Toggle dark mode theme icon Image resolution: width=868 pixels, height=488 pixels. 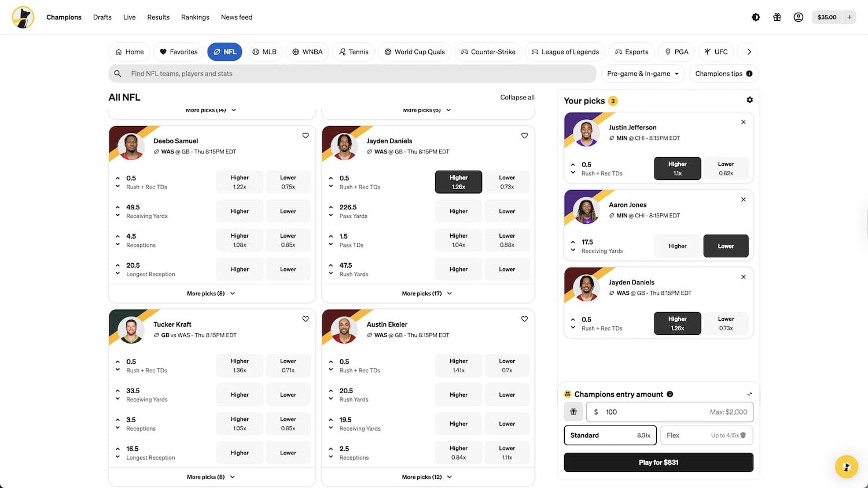click(x=756, y=17)
